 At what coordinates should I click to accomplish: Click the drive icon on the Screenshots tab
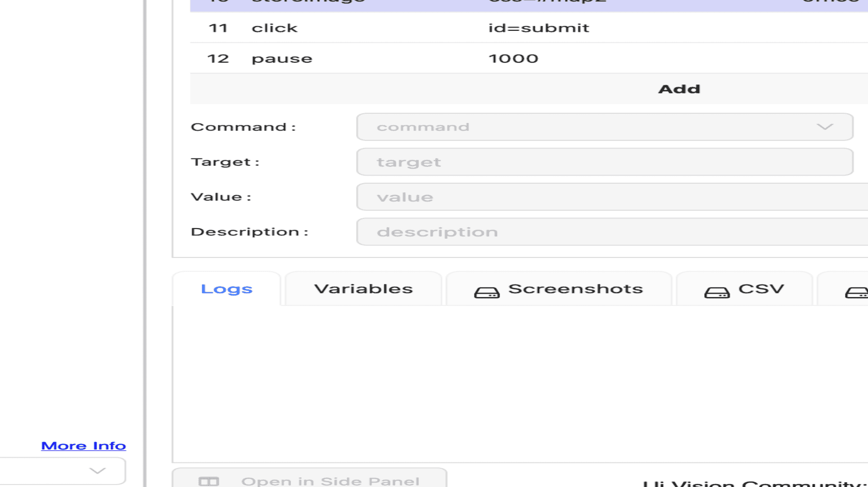[x=487, y=293]
